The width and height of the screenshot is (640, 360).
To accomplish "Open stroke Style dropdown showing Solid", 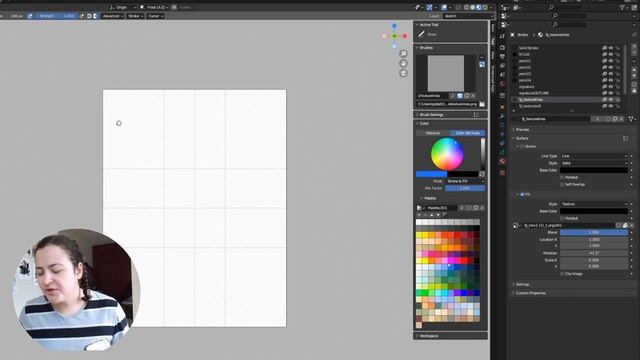I will coord(594,163).
